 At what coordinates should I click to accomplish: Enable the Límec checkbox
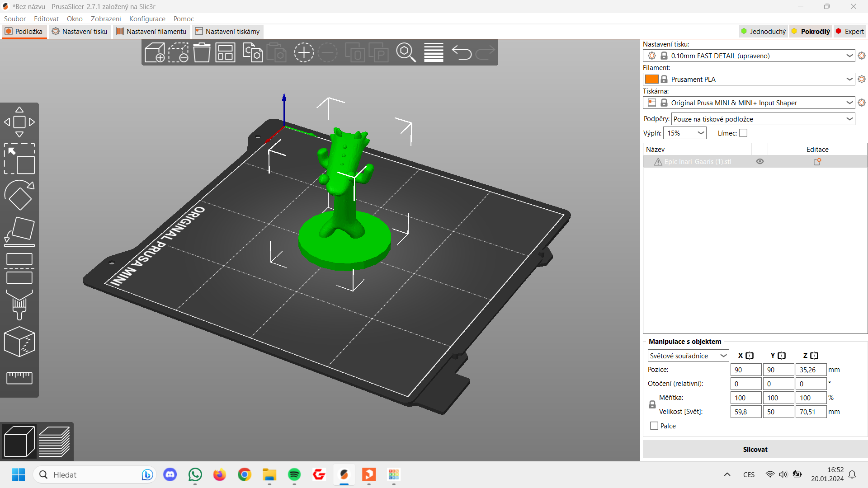(x=743, y=133)
